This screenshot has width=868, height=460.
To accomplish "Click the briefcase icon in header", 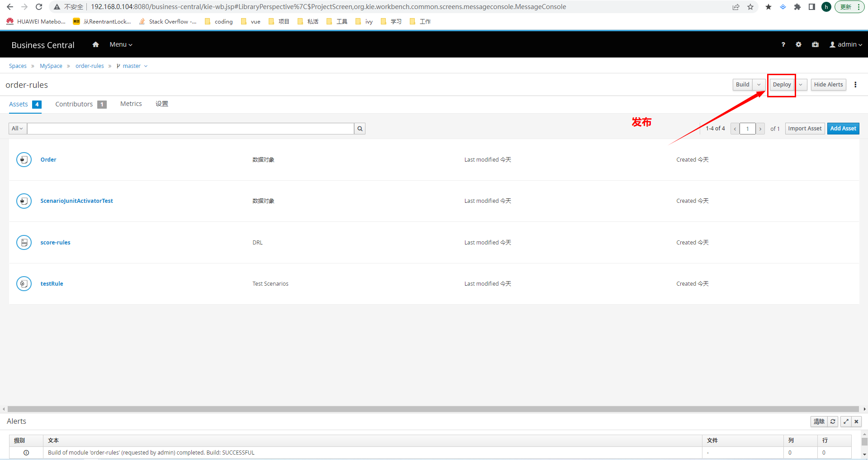I will [x=815, y=44].
